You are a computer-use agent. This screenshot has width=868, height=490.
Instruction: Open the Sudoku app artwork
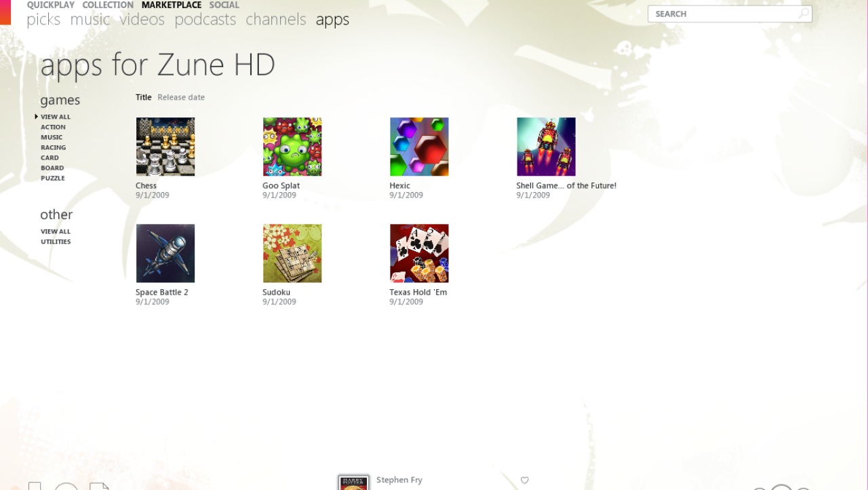292,253
